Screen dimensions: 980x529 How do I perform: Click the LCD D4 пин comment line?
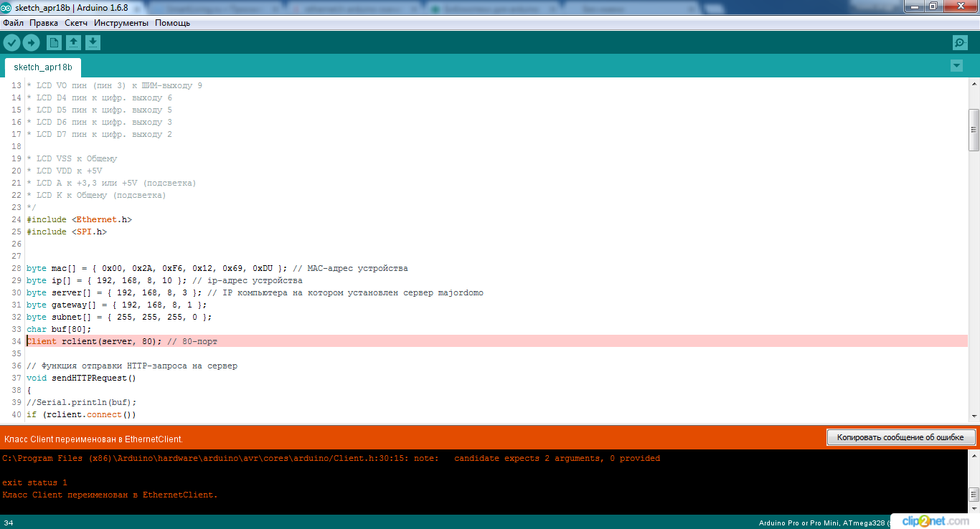pyautogui.click(x=99, y=97)
